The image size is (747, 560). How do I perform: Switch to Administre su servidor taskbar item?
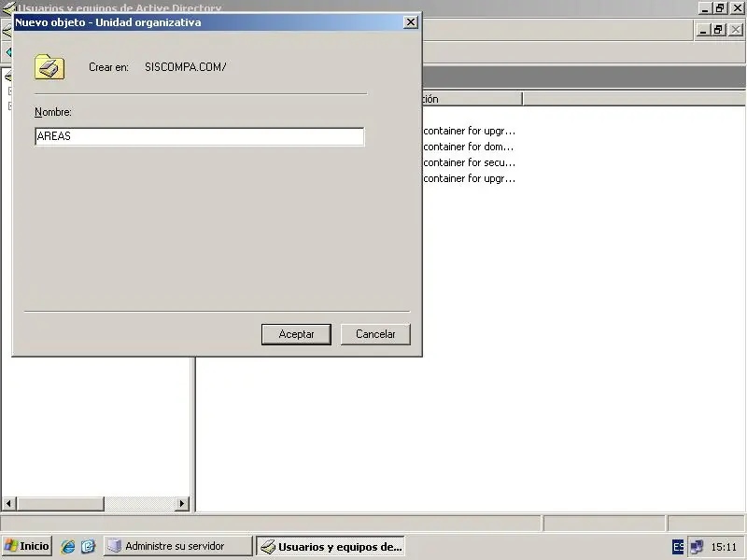click(177, 546)
